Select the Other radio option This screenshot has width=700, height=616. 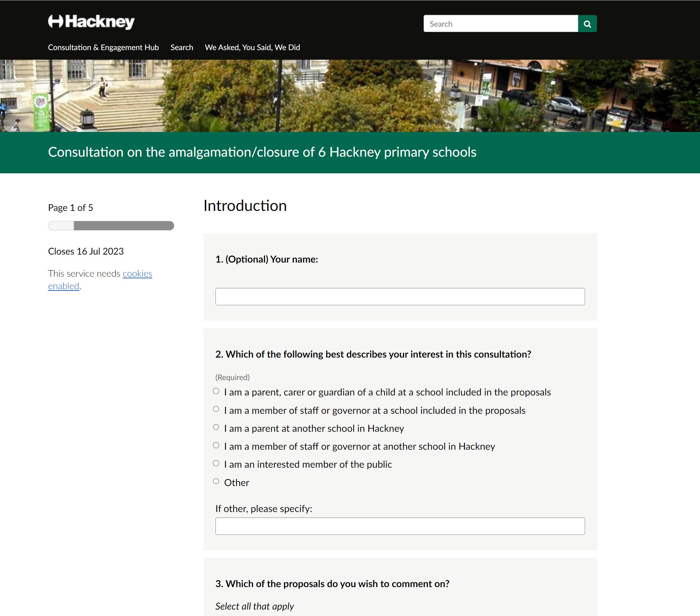pyautogui.click(x=216, y=482)
